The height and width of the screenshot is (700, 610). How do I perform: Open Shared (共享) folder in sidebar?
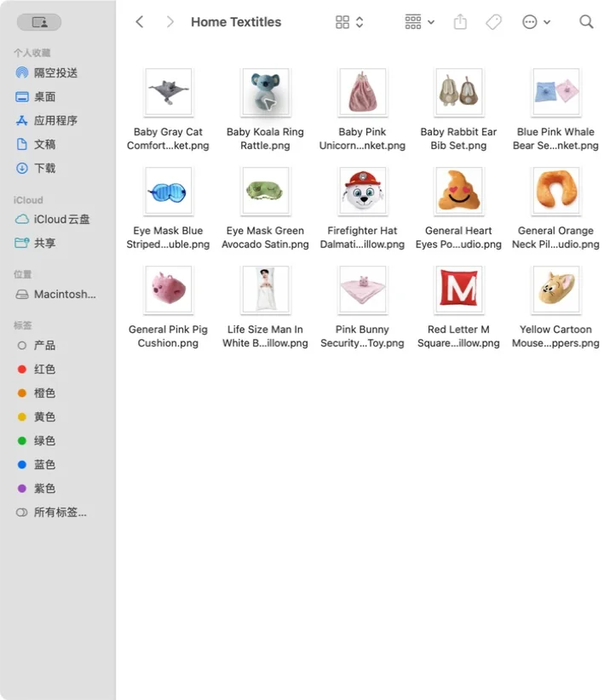tap(36, 243)
